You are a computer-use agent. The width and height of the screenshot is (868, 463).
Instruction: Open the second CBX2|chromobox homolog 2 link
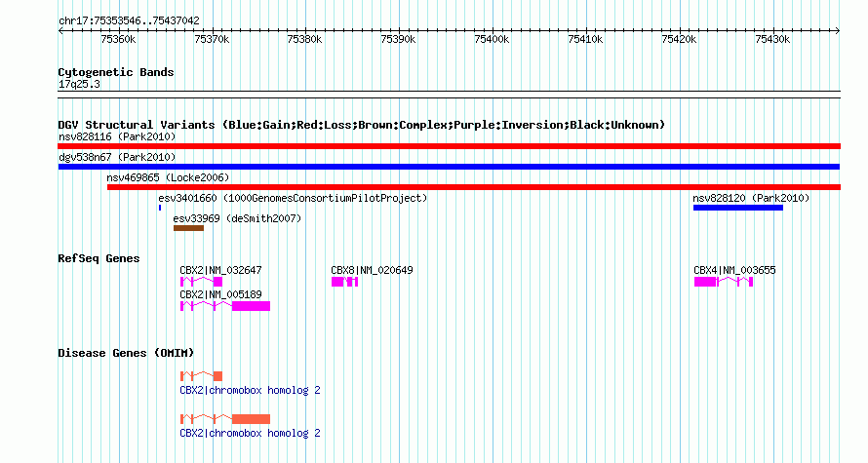point(250,433)
